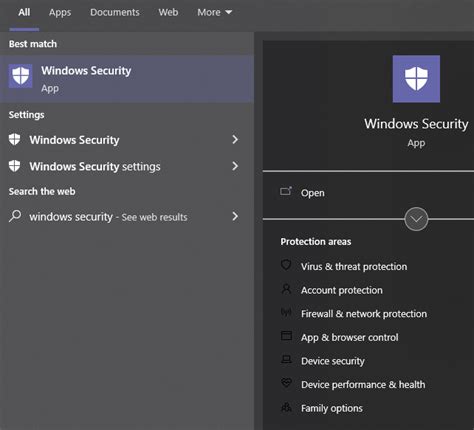The height and width of the screenshot is (430, 474).
Task: Click the Firewall & network protection antenna icon
Action: click(x=286, y=312)
